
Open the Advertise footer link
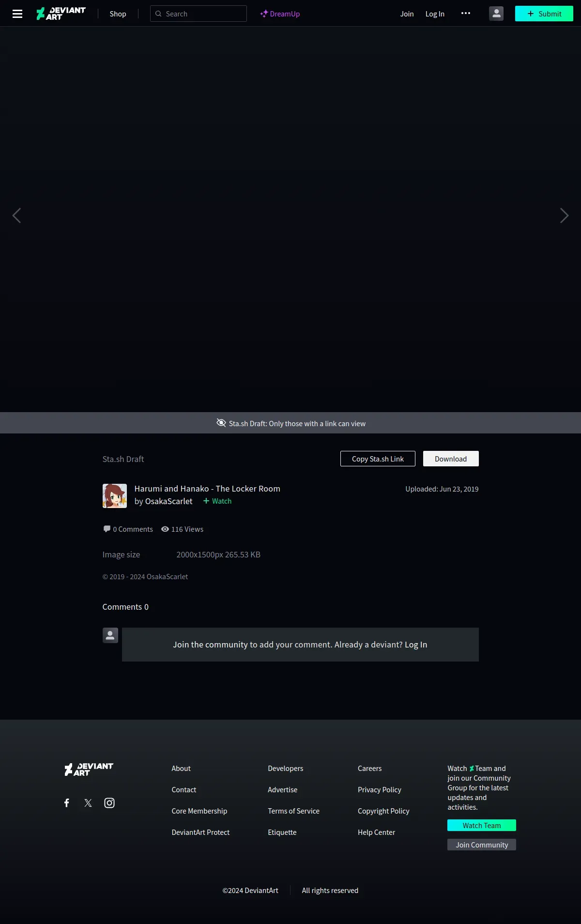pos(283,790)
